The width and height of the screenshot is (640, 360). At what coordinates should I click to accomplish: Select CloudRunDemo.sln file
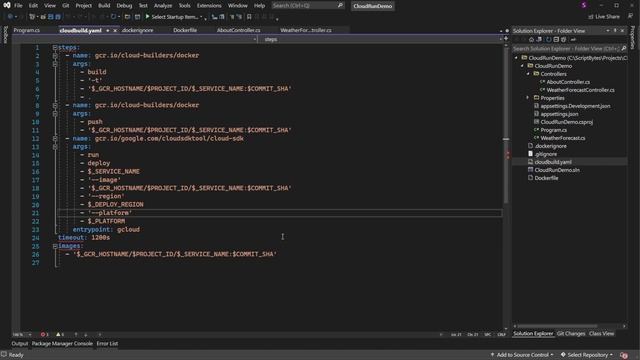coord(557,170)
